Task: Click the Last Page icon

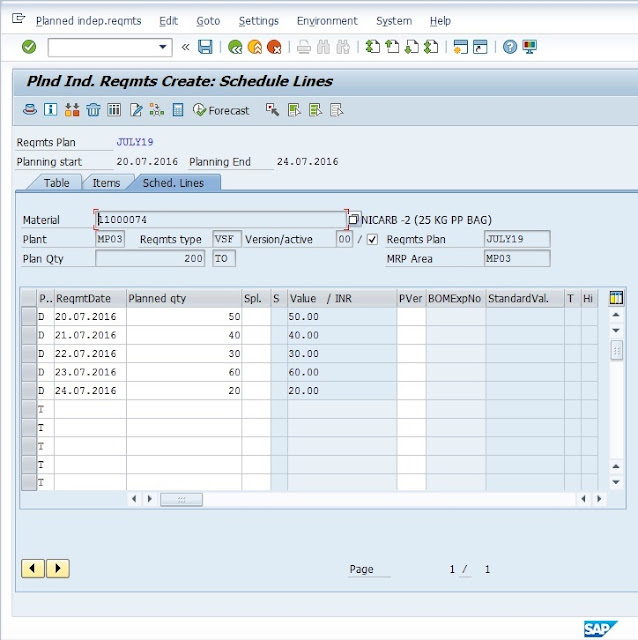Action: 431,47
